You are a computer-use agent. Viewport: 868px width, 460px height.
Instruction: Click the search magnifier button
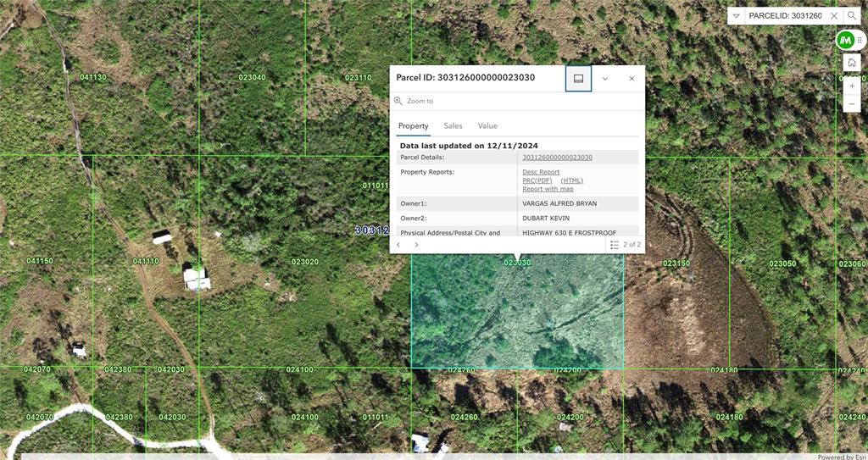852,16
